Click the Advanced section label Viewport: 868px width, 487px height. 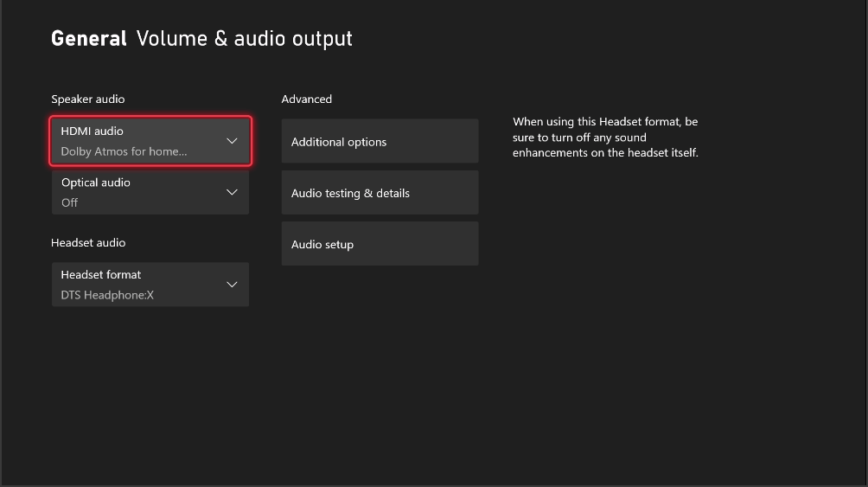tap(307, 99)
